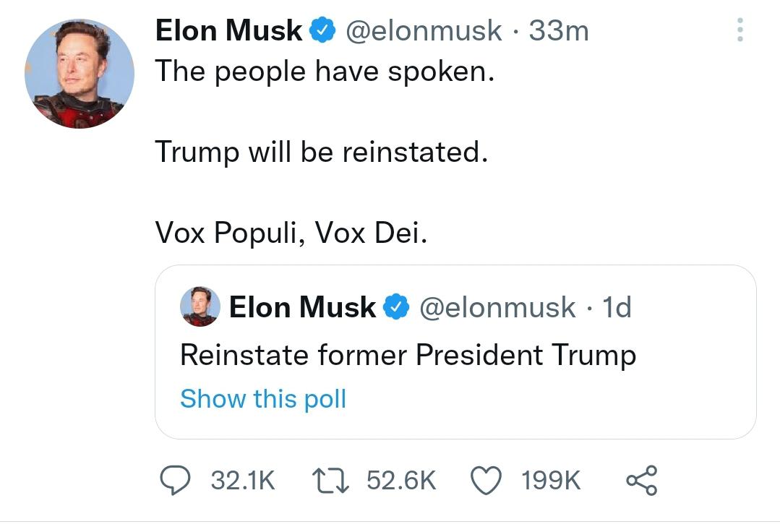Click the 199K like count
This screenshot has height=532, width=780.
coord(552,481)
